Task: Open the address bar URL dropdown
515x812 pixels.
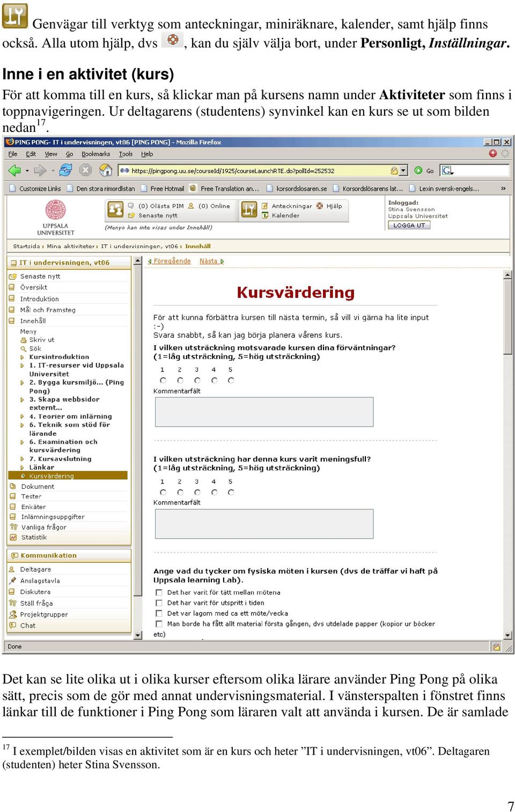Action: (x=403, y=170)
